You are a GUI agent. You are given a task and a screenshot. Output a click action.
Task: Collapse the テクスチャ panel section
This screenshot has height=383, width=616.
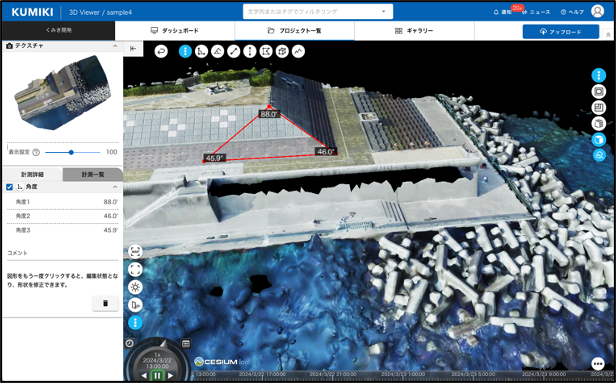coord(115,46)
